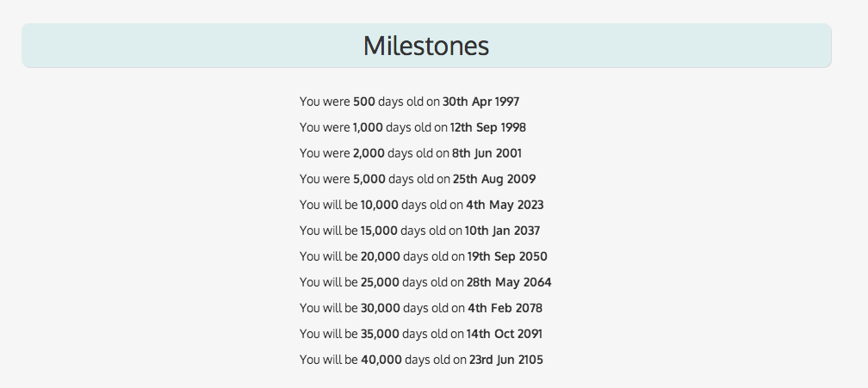Click the bold 2,000 days number

coord(368,153)
